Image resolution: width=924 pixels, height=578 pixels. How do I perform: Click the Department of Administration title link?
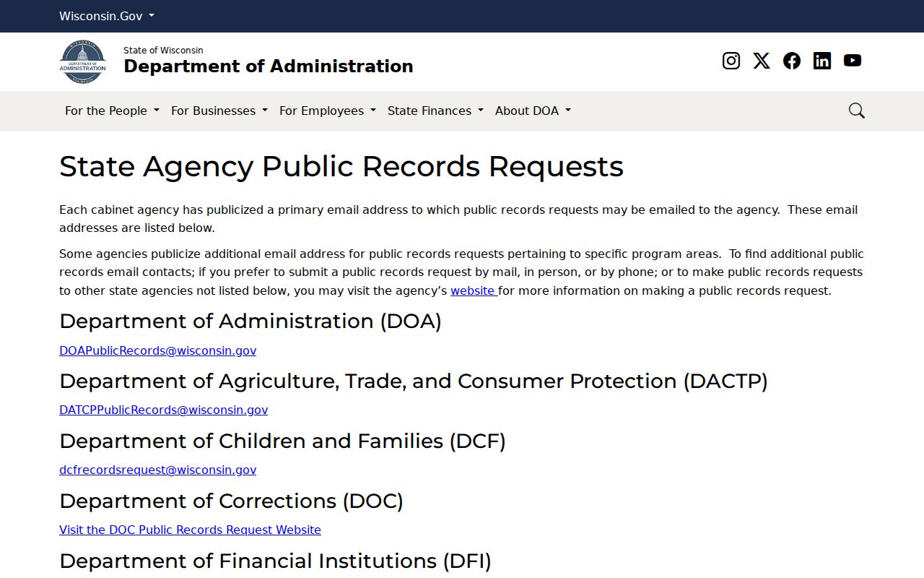pyautogui.click(x=269, y=66)
